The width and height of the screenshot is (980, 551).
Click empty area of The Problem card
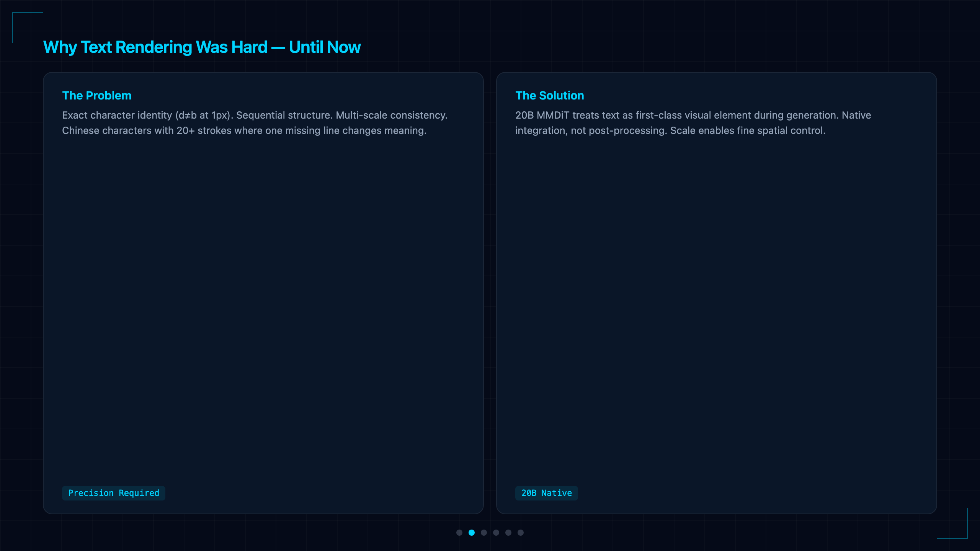(x=263, y=306)
